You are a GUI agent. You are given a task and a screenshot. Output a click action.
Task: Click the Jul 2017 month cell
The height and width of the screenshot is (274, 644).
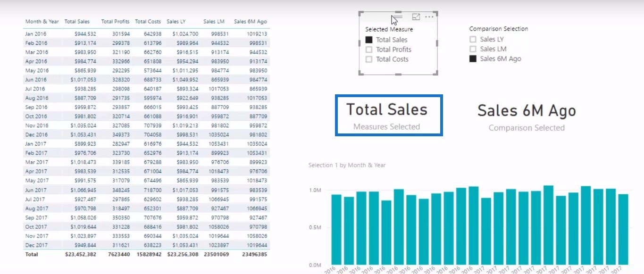pyautogui.click(x=35, y=199)
